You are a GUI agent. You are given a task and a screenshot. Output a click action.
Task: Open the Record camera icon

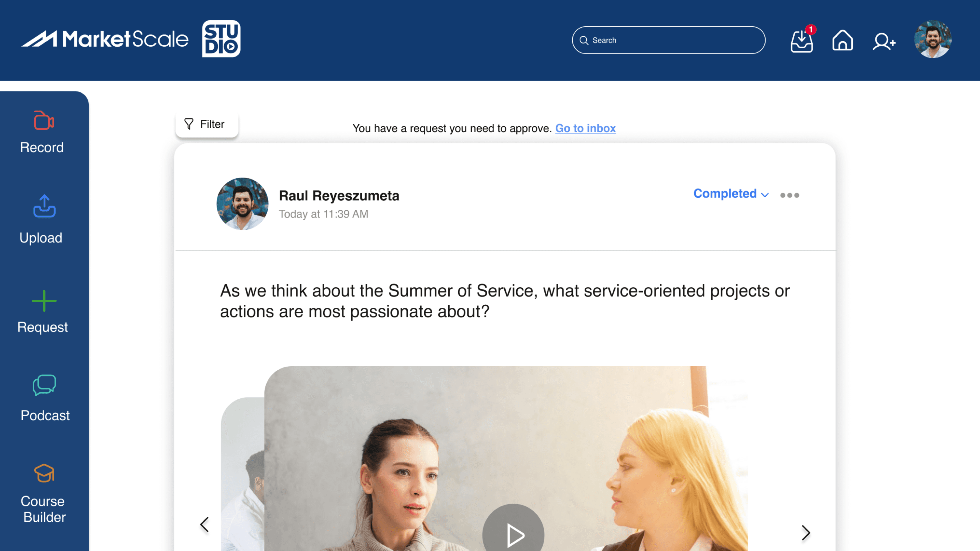[x=44, y=121]
